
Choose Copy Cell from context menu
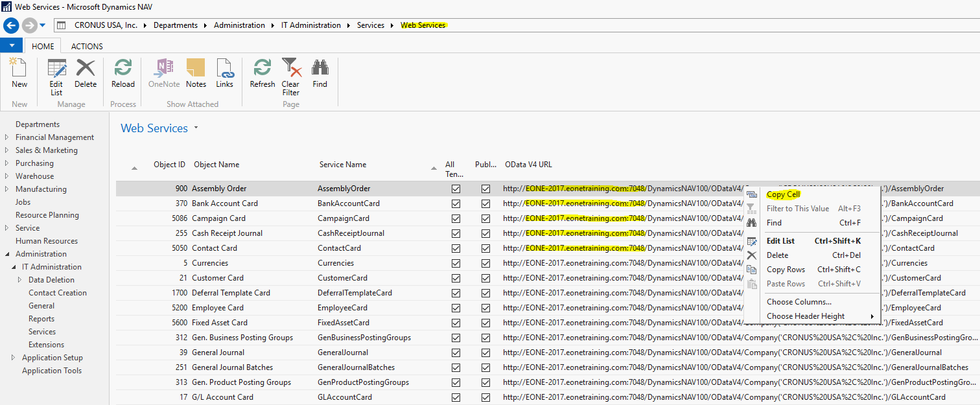[783, 194]
